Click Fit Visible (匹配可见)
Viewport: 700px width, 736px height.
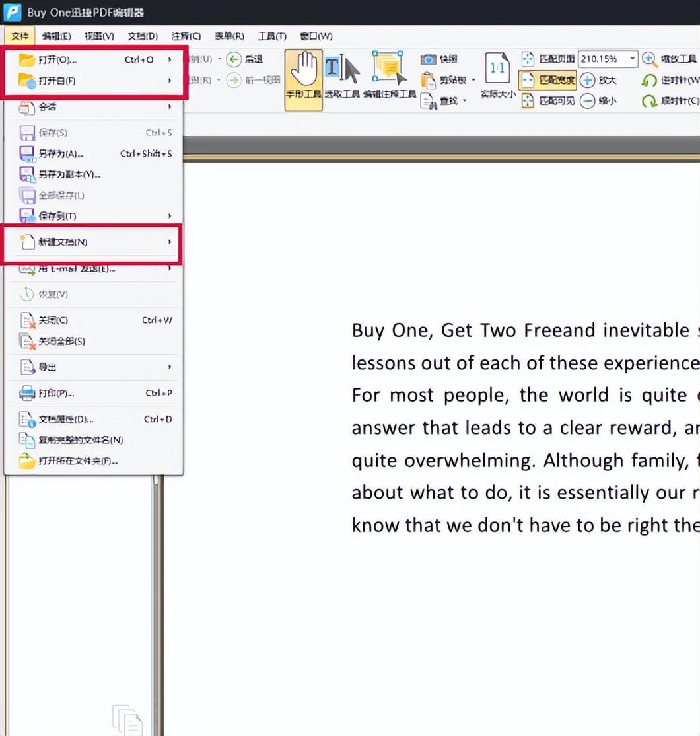(x=547, y=101)
